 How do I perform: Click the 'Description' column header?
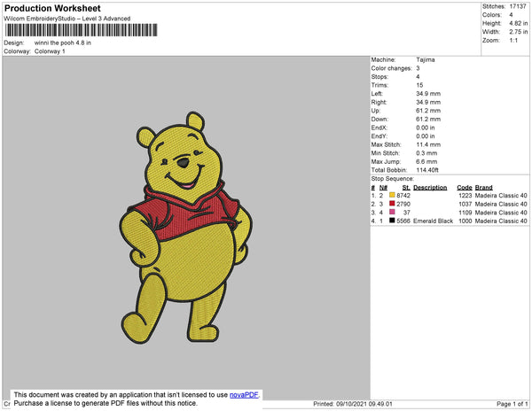click(x=430, y=188)
